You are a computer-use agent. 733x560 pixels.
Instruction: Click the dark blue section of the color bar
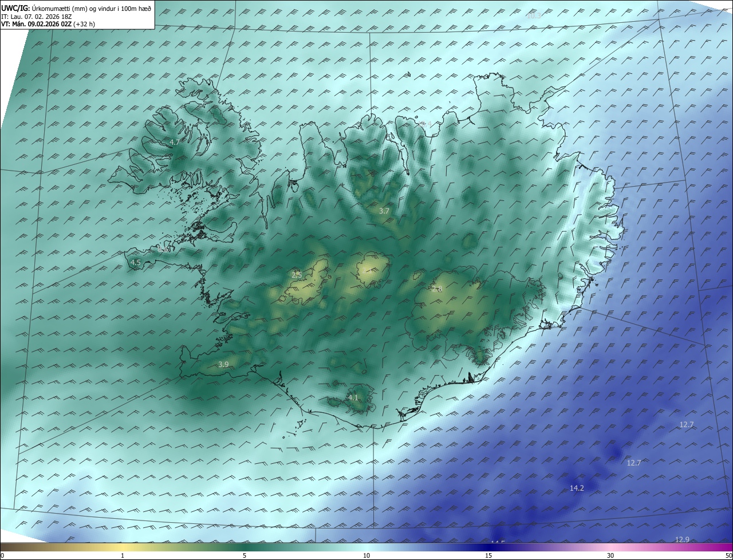(488, 547)
